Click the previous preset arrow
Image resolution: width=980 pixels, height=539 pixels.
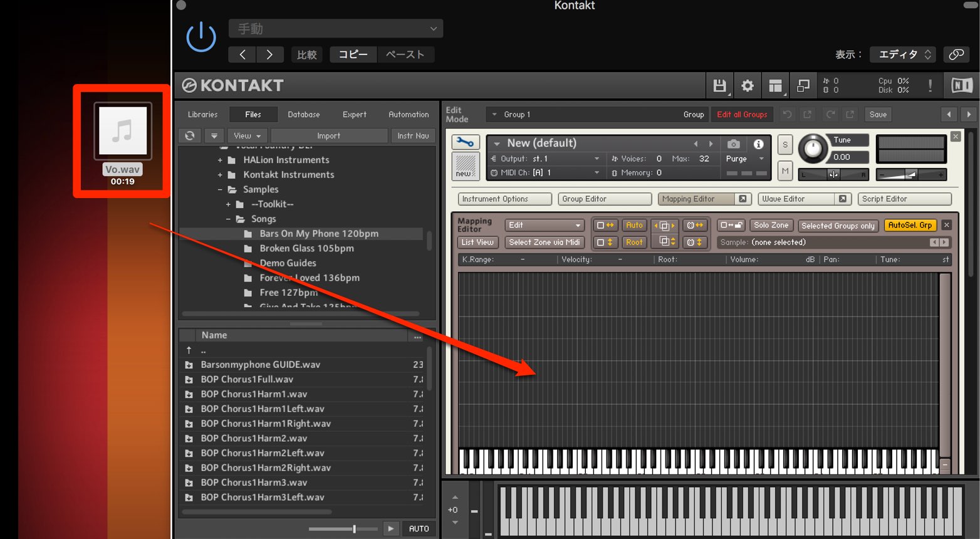(x=242, y=55)
